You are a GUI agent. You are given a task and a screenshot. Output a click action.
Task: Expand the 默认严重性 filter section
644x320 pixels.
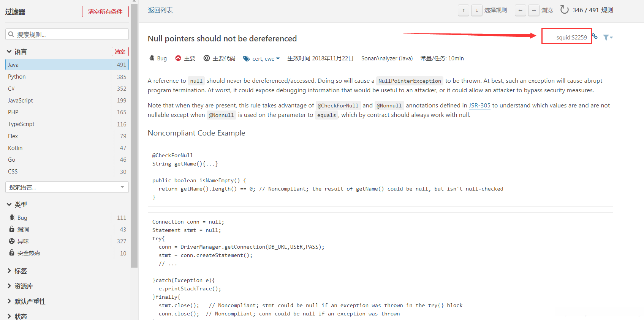point(26,301)
